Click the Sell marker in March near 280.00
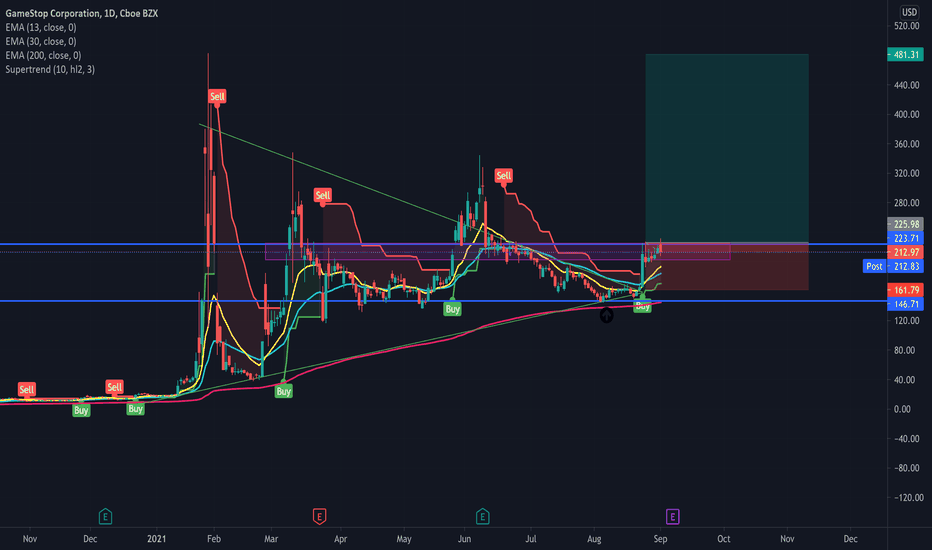 coord(323,195)
